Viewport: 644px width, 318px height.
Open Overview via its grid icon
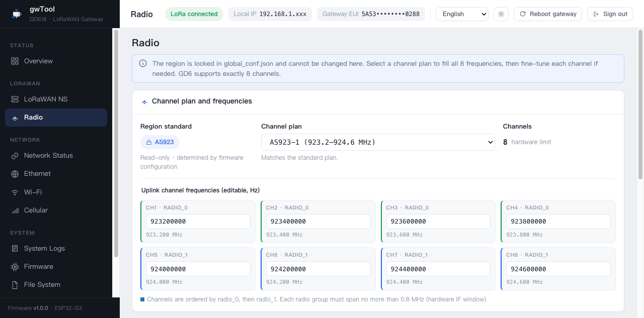click(15, 61)
